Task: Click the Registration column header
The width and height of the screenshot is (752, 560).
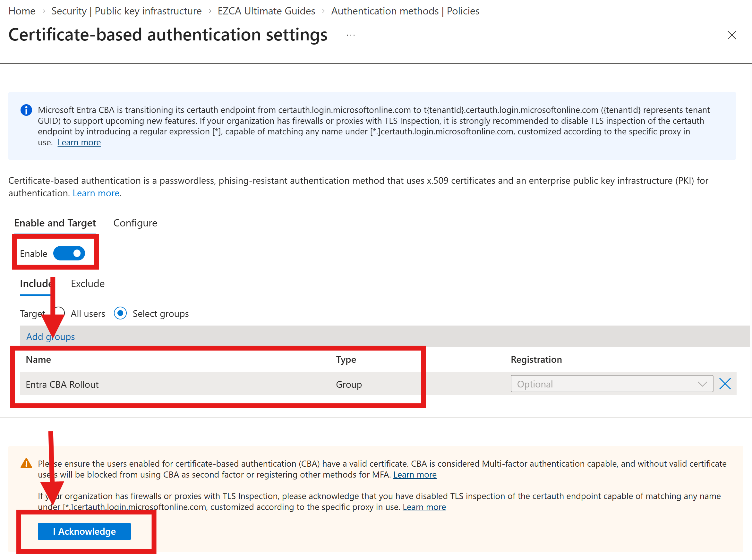Action: click(536, 359)
